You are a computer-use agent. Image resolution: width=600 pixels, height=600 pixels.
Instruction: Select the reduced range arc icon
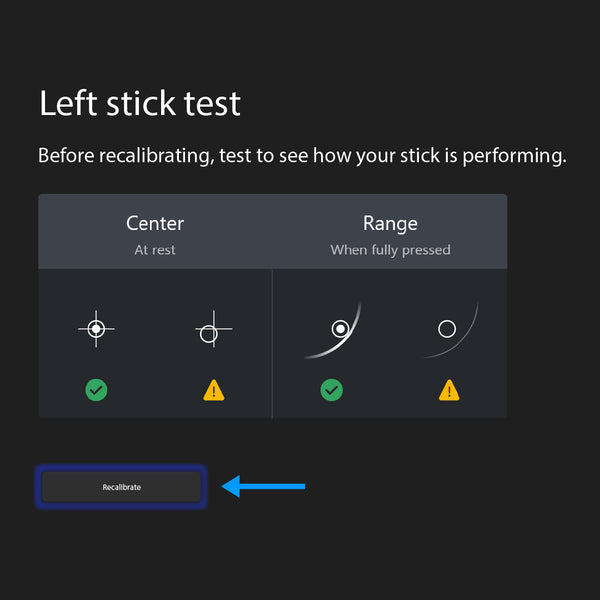pos(449,329)
